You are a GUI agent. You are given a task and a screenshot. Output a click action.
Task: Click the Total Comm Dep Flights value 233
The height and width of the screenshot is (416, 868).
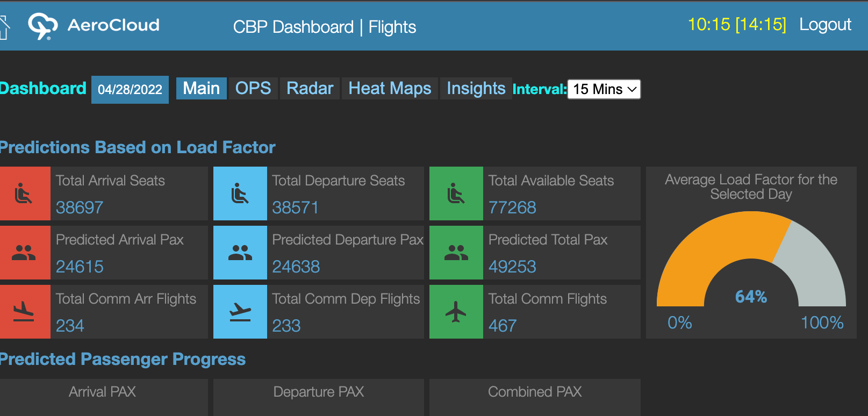point(286,326)
